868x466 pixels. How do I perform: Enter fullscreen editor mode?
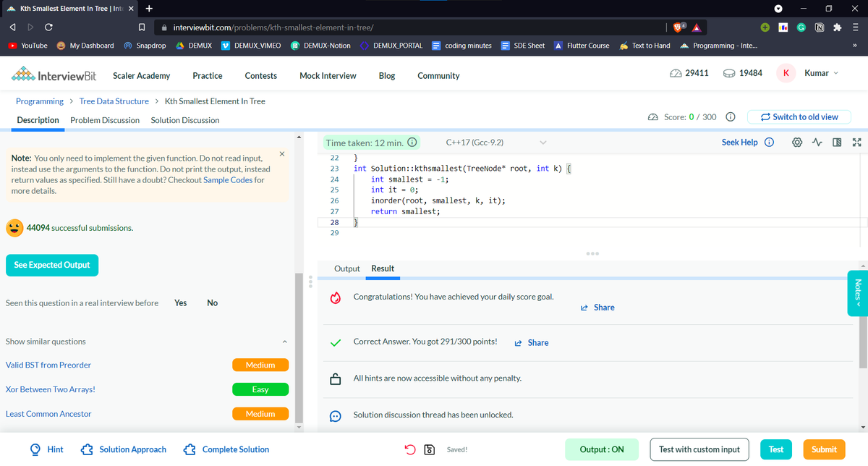click(857, 143)
